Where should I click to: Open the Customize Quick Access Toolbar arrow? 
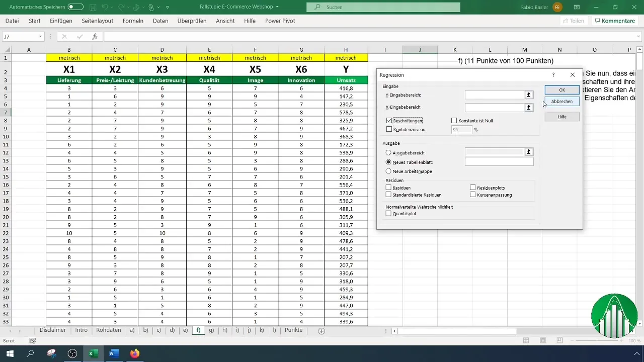click(168, 8)
